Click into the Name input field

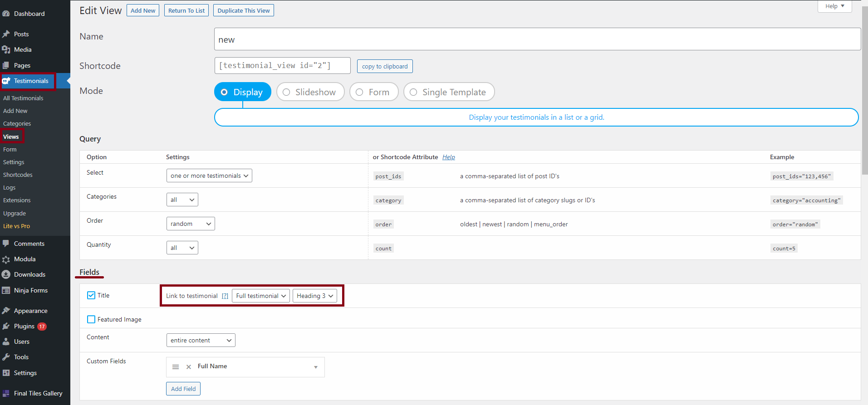click(x=537, y=39)
